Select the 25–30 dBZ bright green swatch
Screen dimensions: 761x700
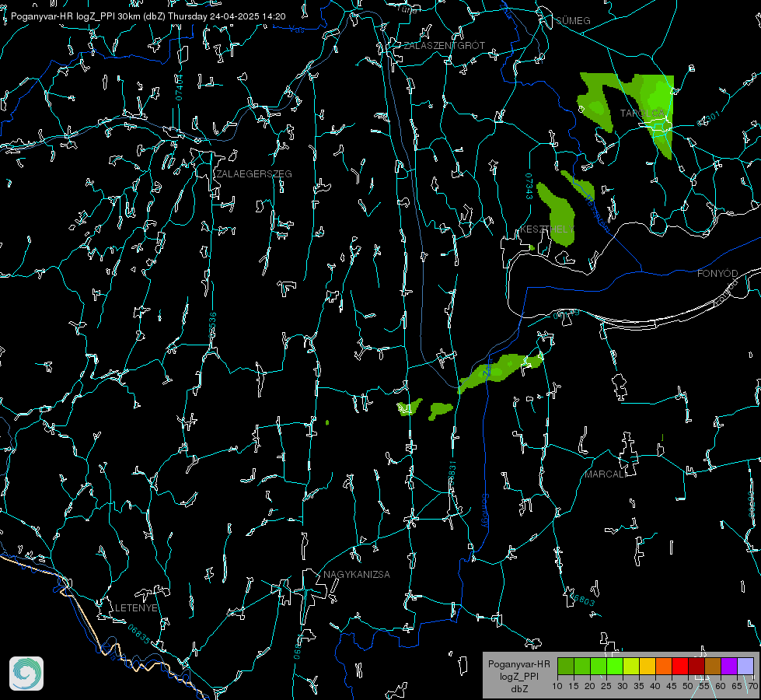(615, 666)
